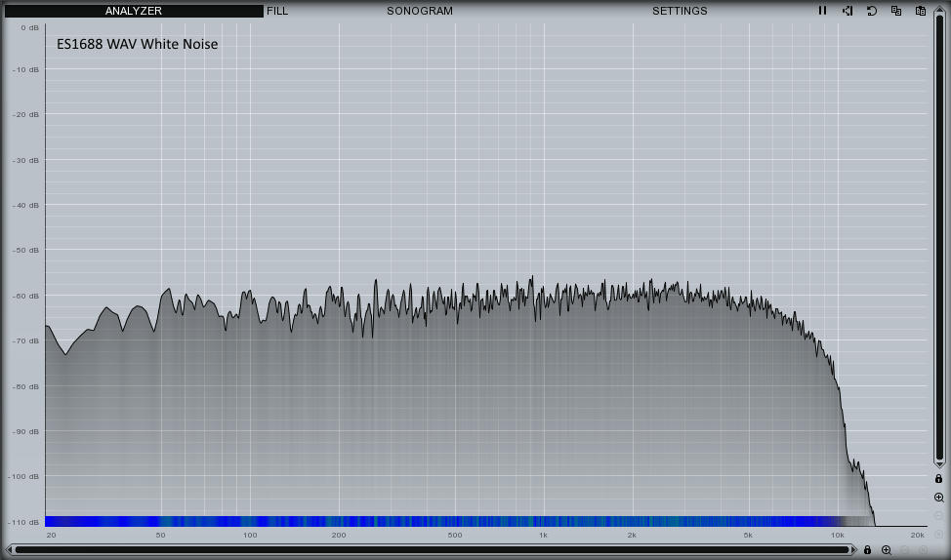This screenshot has width=951, height=560.
Task: Click the -90 dB axis label
Action: pos(25,431)
